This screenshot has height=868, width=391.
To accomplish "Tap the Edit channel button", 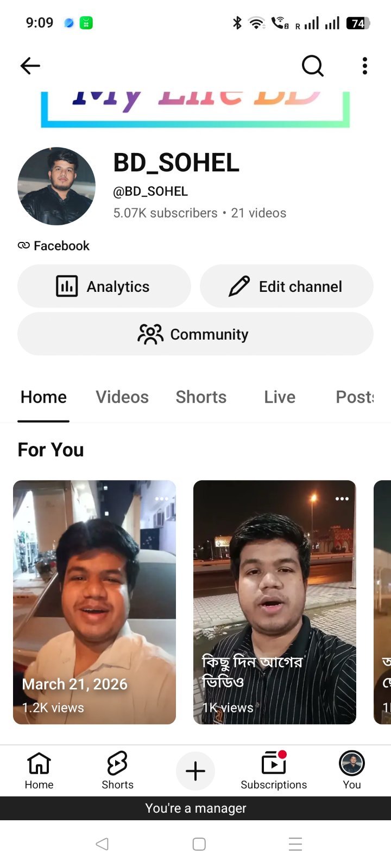I will tap(287, 286).
